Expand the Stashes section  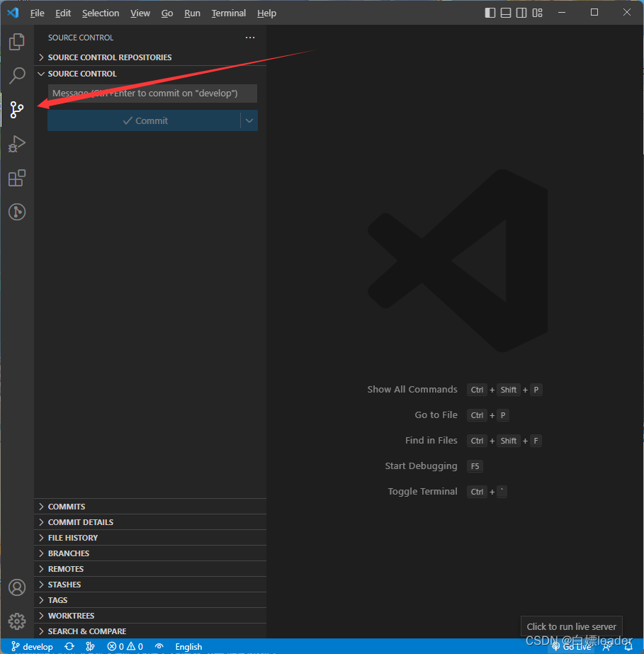(x=150, y=585)
